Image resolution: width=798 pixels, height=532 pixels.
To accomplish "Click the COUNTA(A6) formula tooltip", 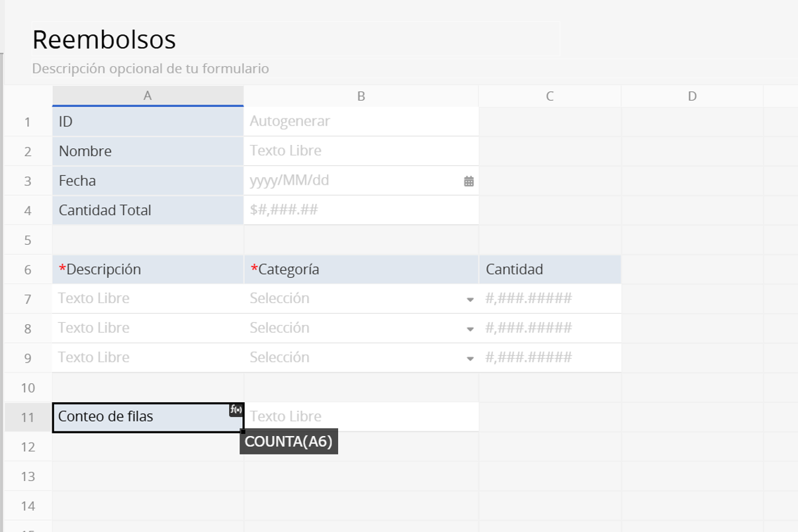I will click(x=288, y=441).
